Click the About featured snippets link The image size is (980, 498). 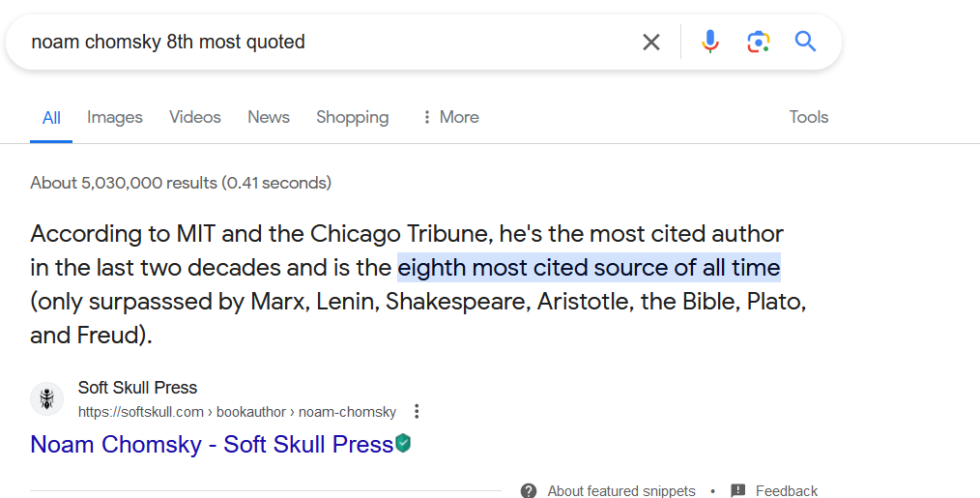621,490
